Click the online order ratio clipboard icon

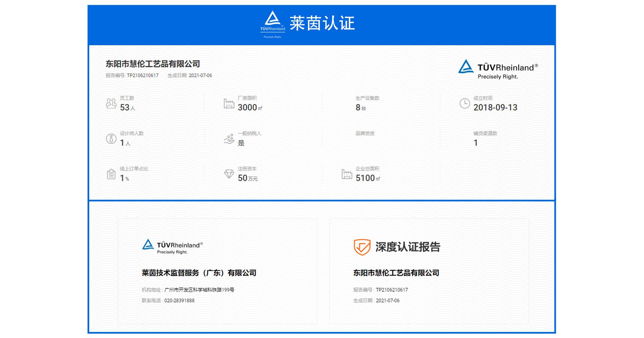[111, 174]
